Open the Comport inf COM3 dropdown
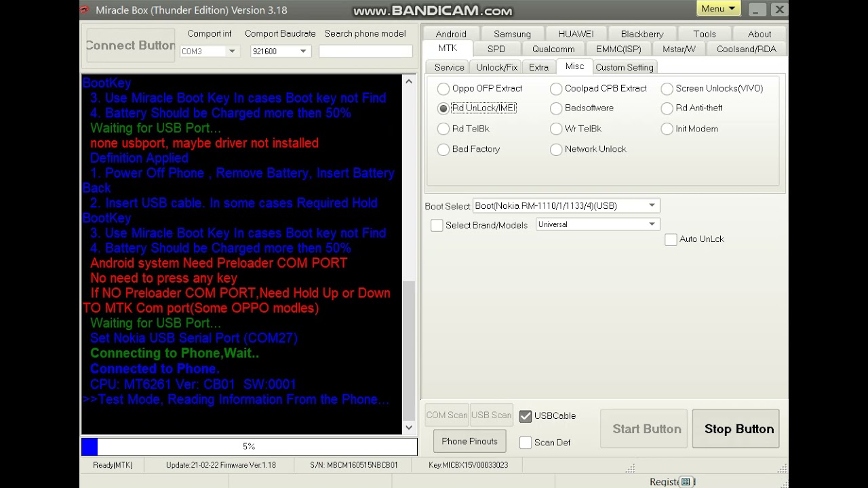 pyautogui.click(x=209, y=52)
